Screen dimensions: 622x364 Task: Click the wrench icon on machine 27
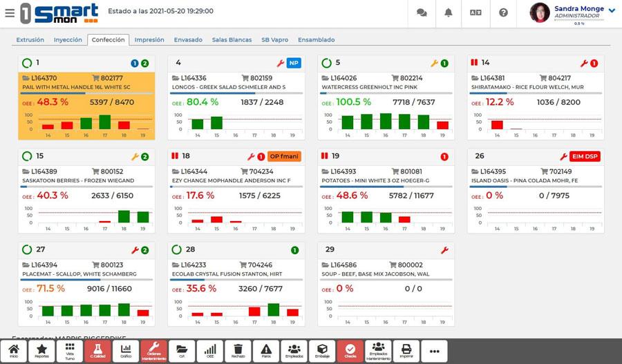(x=135, y=250)
